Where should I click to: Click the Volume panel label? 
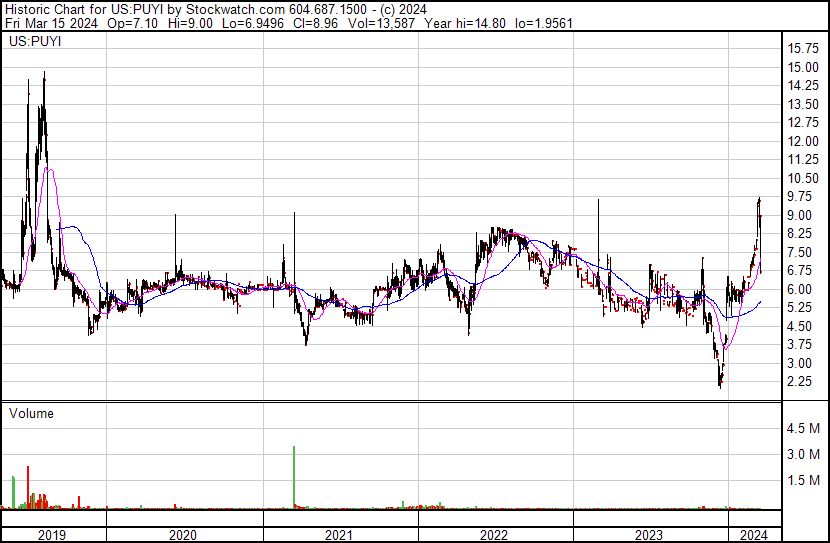pos(31,413)
